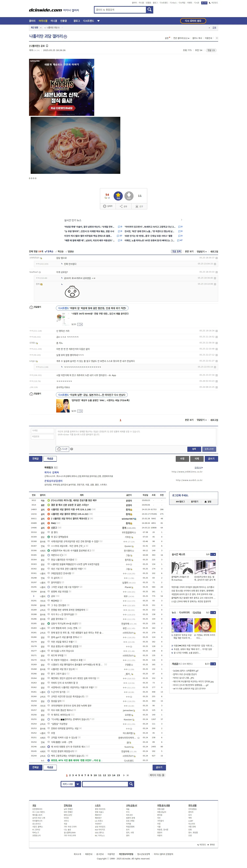Open the 인물갤 navigation tab

click(63, 21)
